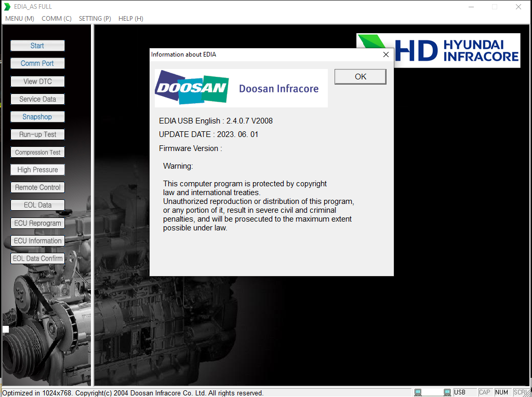The height and width of the screenshot is (397, 532).
Task: Click the NUM indicator in status bar
Action: tap(501, 392)
